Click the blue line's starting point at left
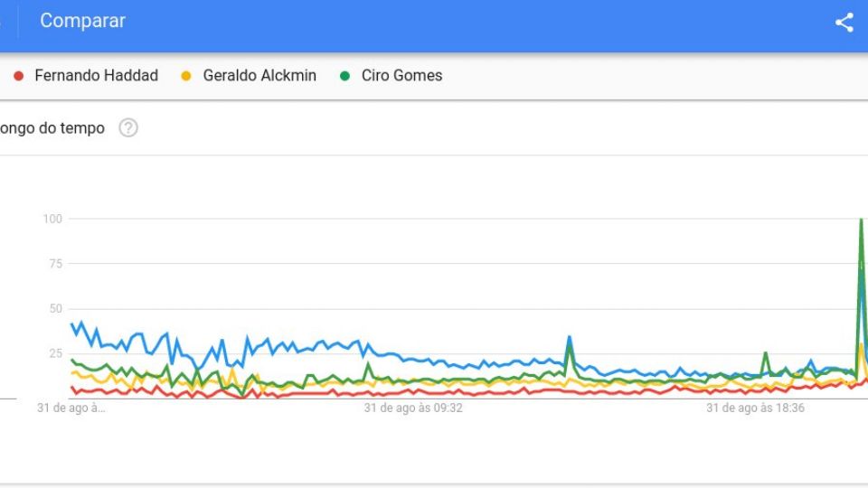This screenshot has height=488, width=868. click(x=72, y=324)
